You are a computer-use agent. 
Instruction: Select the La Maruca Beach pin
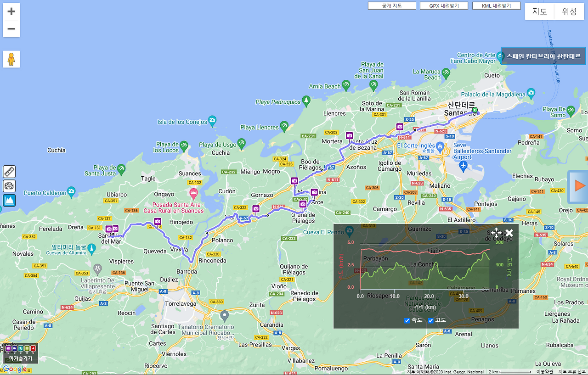[x=445, y=73]
